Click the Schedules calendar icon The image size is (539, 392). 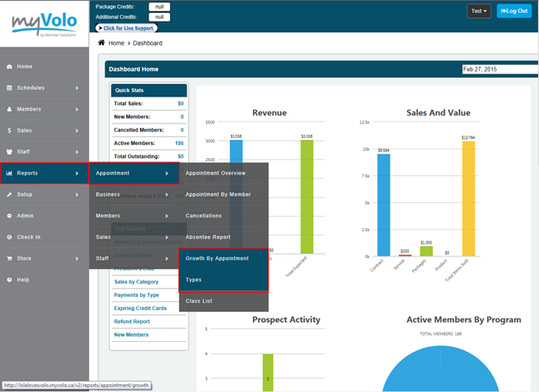(10, 88)
